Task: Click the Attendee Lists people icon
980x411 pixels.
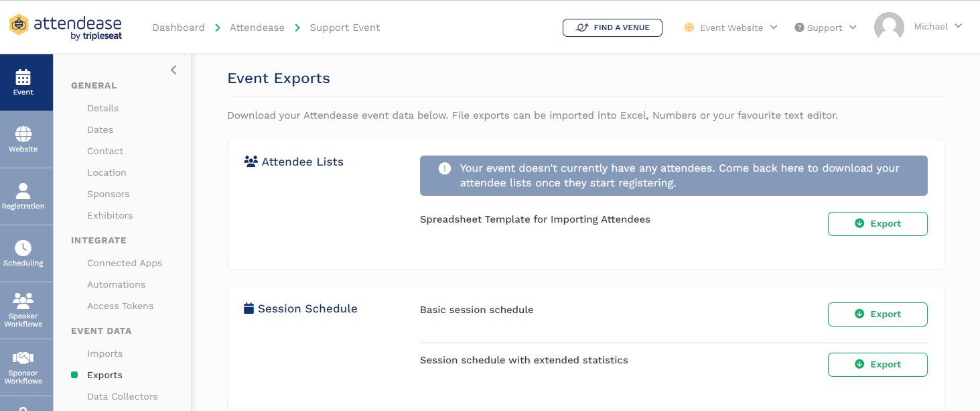Action: 251,161
